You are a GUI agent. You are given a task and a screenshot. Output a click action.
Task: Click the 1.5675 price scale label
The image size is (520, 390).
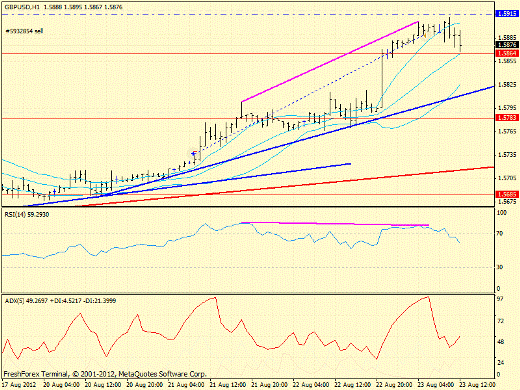(x=507, y=201)
